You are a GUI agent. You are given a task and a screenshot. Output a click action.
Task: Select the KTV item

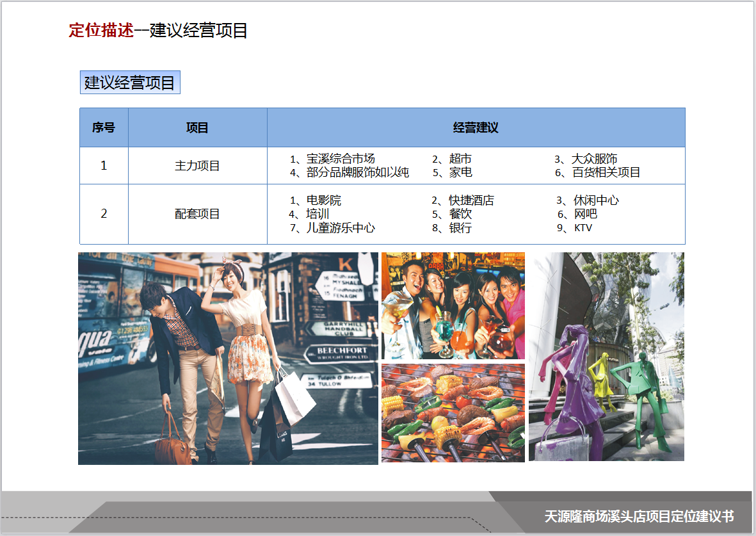(583, 228)
